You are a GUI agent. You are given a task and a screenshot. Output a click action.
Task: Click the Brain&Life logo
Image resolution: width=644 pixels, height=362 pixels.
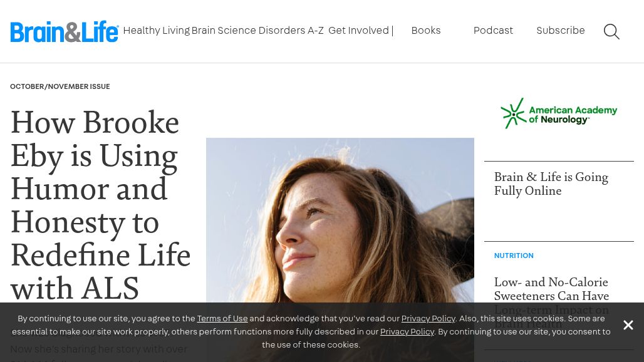click(x=65, y=31)
